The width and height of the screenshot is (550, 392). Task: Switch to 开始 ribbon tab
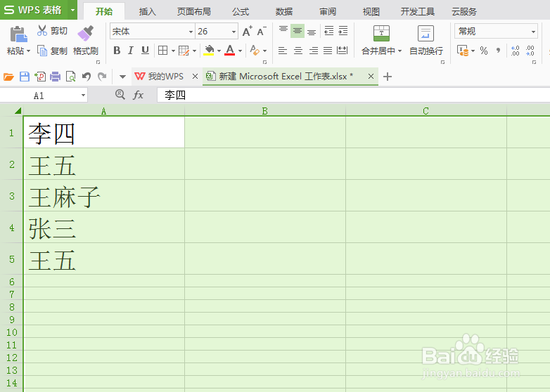click(x=104, y=11)
